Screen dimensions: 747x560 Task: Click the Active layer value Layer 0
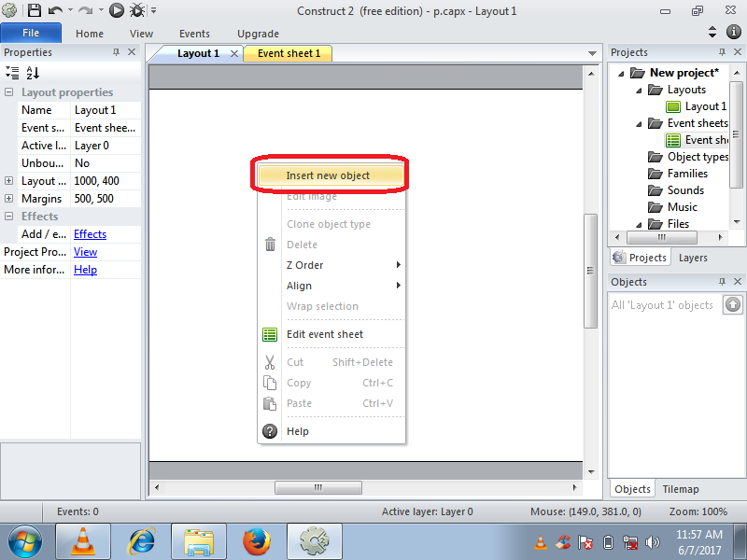[106, 146]
